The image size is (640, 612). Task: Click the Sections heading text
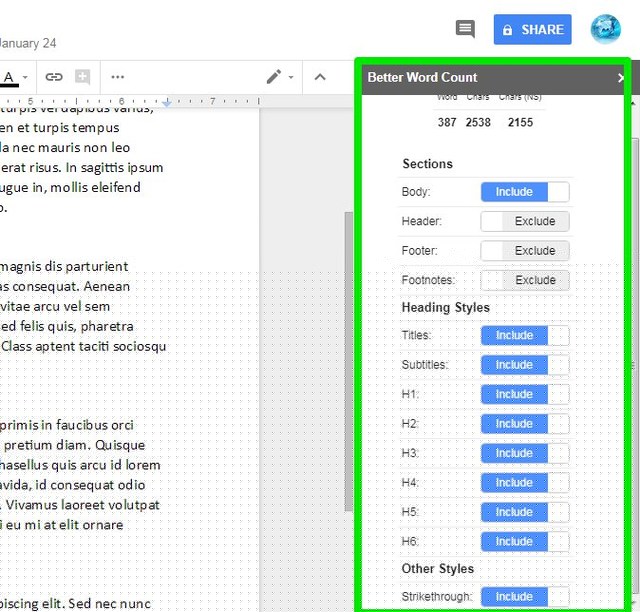[x=427, y=164]
